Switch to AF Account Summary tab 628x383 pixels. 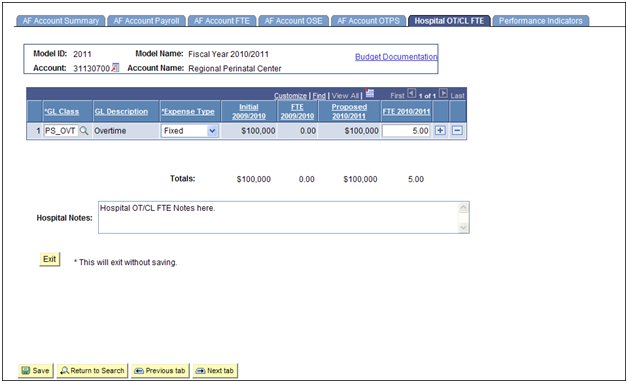[60, 21]
